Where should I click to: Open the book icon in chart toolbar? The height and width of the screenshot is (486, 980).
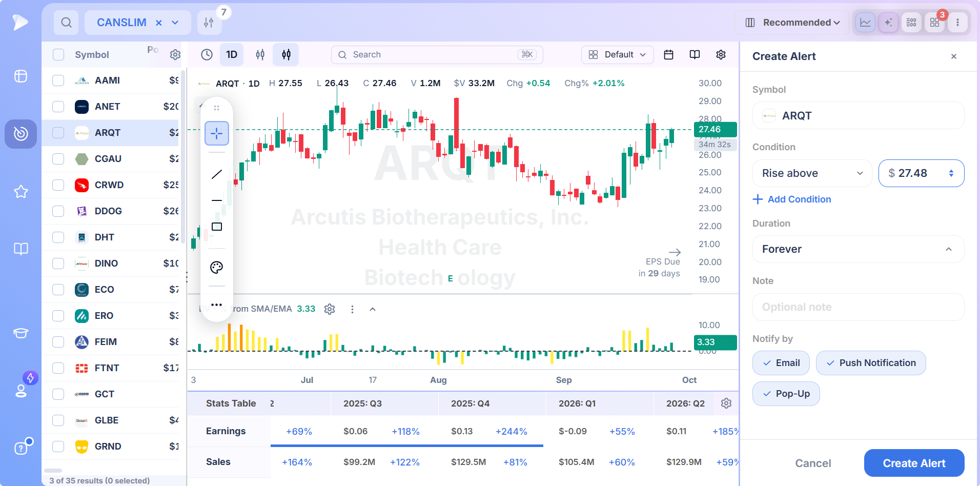695,54
